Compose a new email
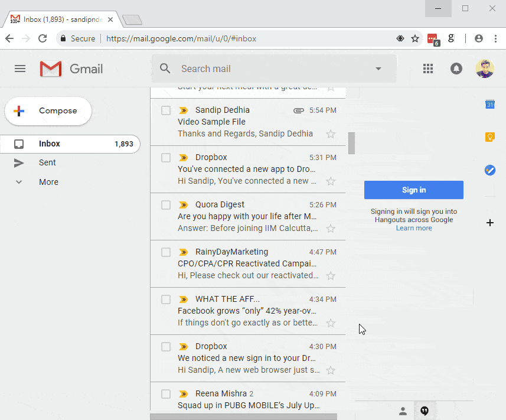The image size is (506, 420). click(48, 111)
